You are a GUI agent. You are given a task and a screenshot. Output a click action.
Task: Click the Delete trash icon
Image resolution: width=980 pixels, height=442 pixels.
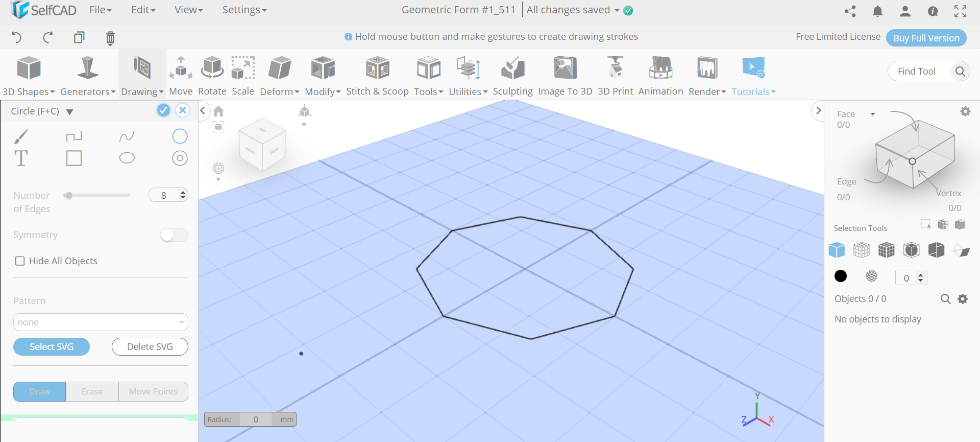point(110,38)
